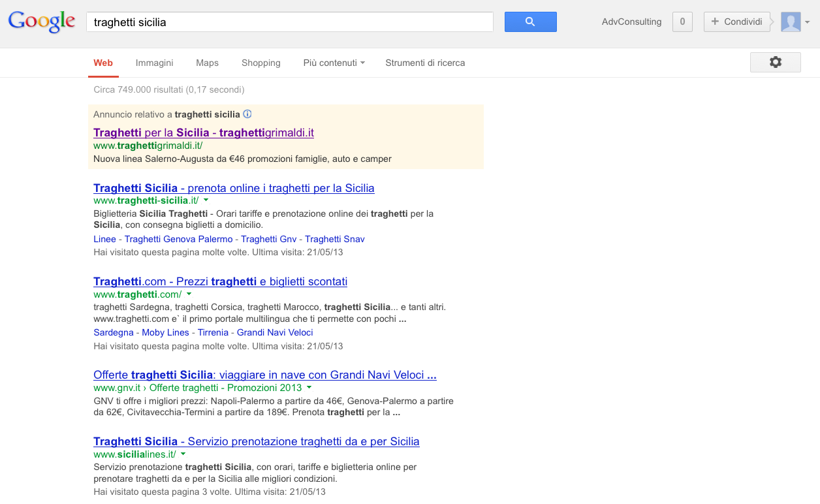Open the account dropdown arrow beside avatar
Screen dimensions: 820x504
(x=808, y=22)
